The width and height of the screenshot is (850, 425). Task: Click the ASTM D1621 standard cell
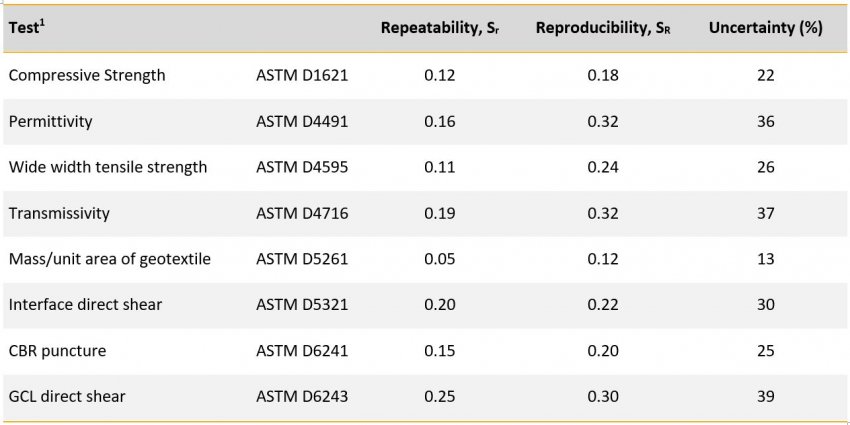click(x=302, y=75)
